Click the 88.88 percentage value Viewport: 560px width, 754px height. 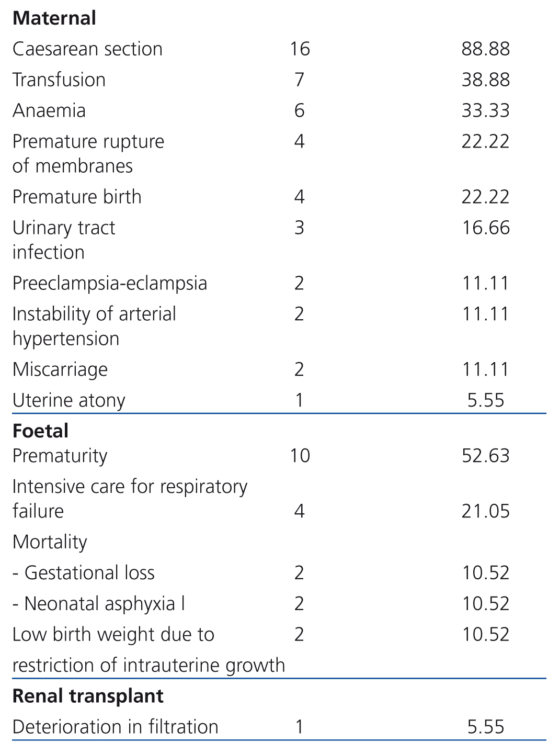[485, 49]
